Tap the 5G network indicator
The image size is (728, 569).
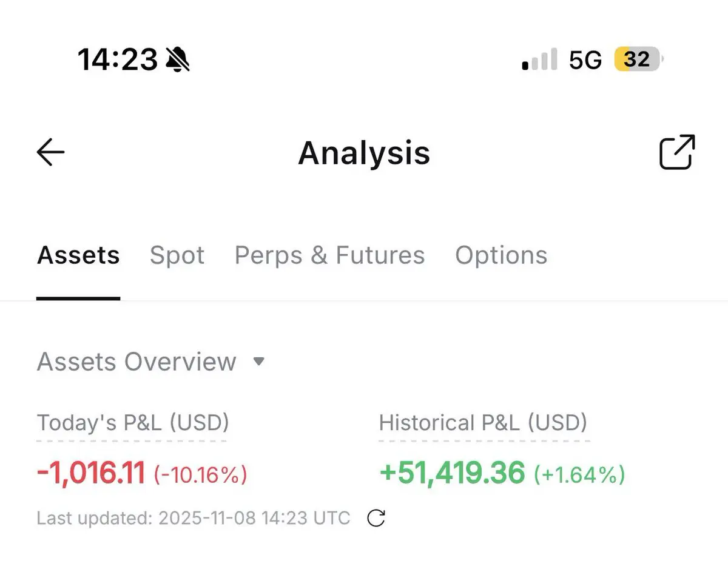tap(585, 60)
